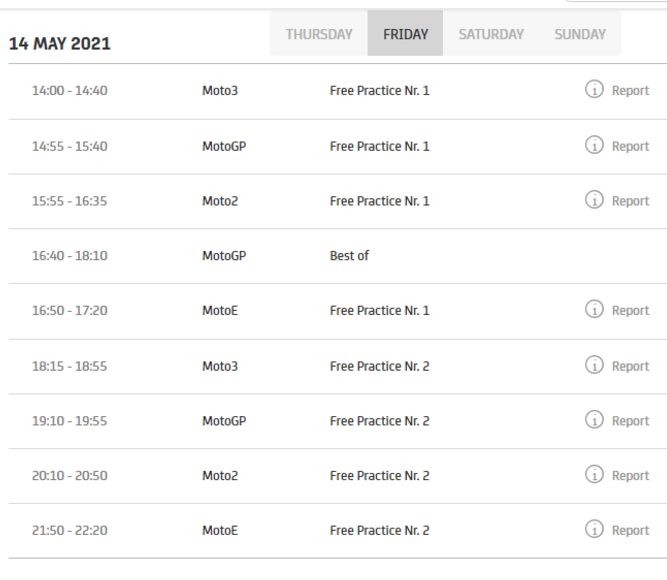Open Report link for 14:55 MotoGP session
The image size is (667, 580).
coord(630,146)
